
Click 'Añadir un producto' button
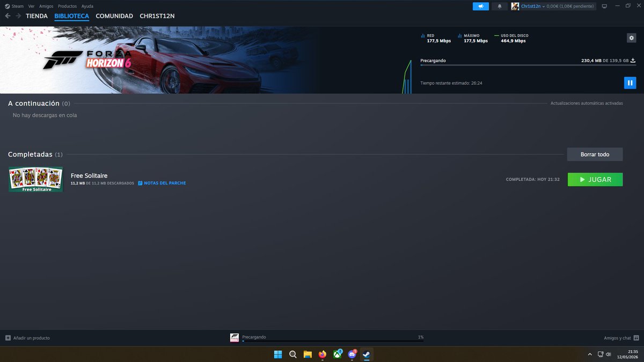tap(27, 338)
